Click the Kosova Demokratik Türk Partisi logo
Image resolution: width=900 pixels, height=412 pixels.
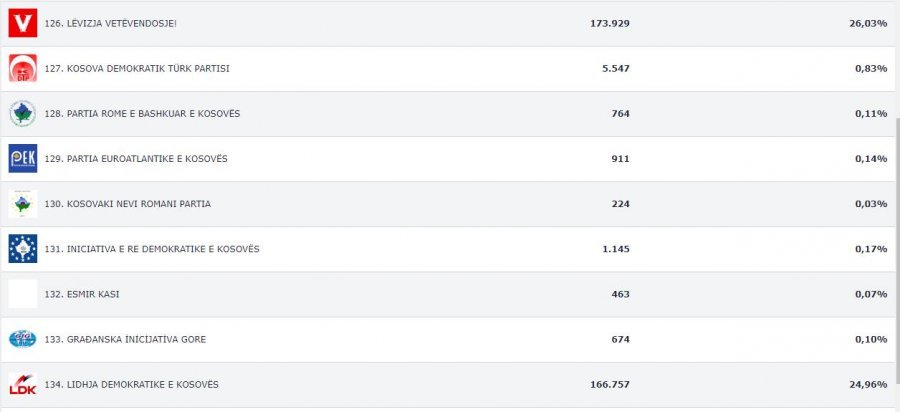(23, 68)
